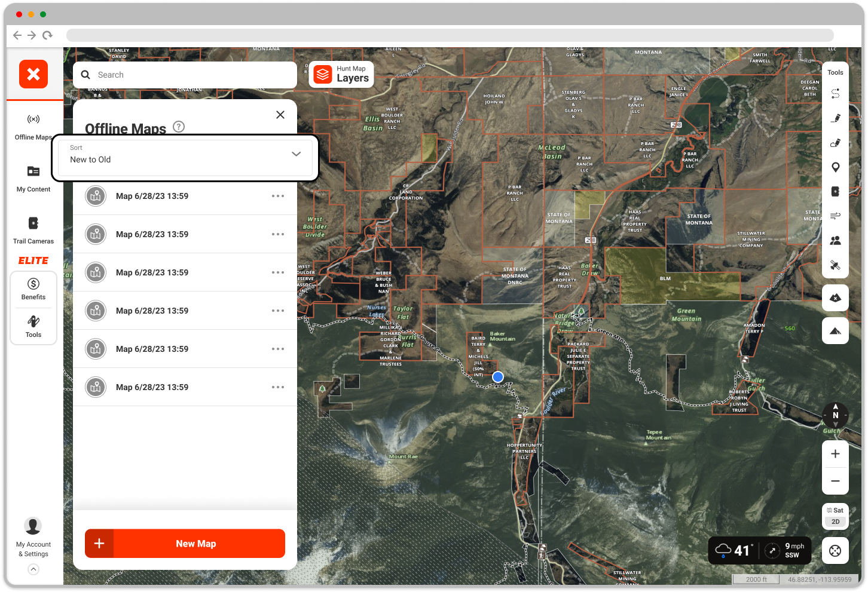868x592 pixels.
Task: Click the browser forward arrow
Action: 32,35
